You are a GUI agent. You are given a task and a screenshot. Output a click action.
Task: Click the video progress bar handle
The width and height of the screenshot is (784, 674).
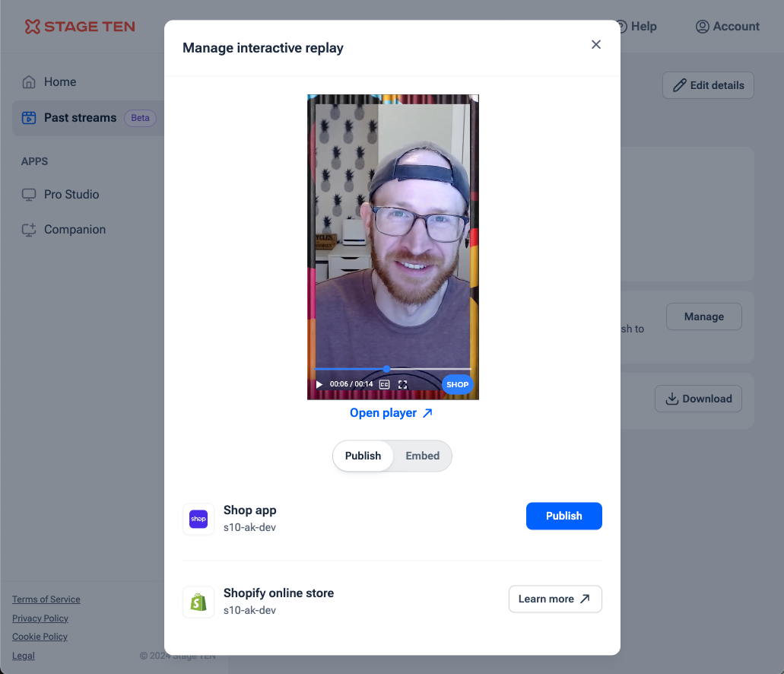pyautogui.click(x=386, y=369)
